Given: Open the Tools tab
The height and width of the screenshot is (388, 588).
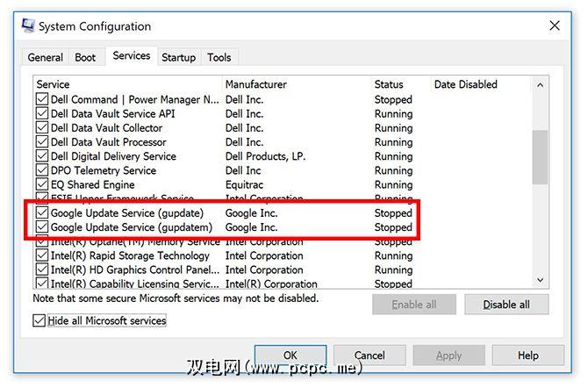Looking at the screenshot, I should pyautogui.click(x=219, y=57).
